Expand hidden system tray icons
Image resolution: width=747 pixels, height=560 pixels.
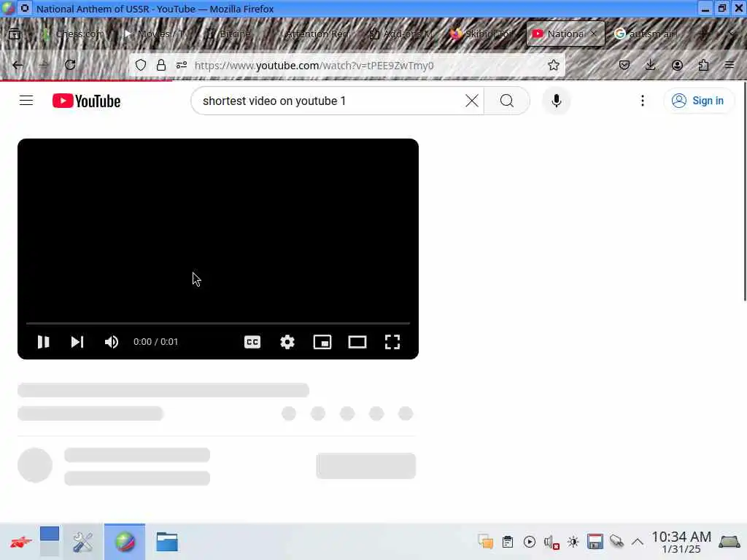(638, 542)
